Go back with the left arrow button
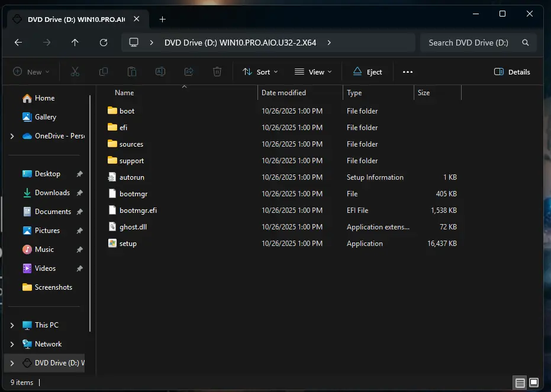Screen dimensions: 551x392 (x=18, y=43)
